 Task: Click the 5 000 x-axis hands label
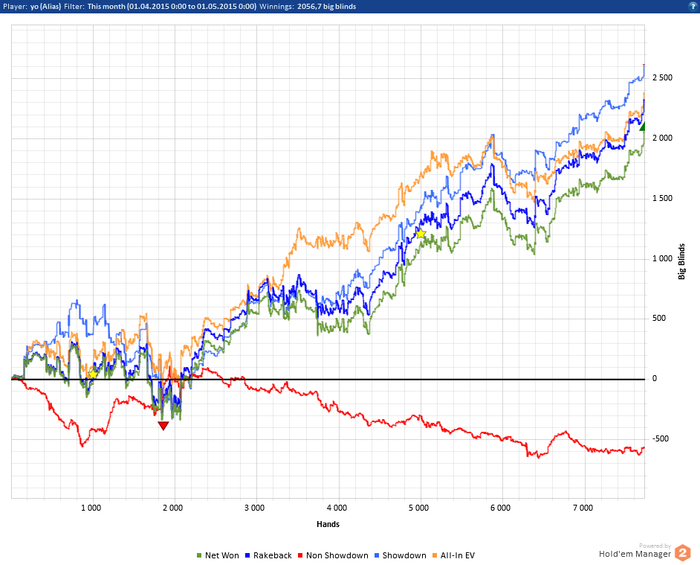coord(418,508)
